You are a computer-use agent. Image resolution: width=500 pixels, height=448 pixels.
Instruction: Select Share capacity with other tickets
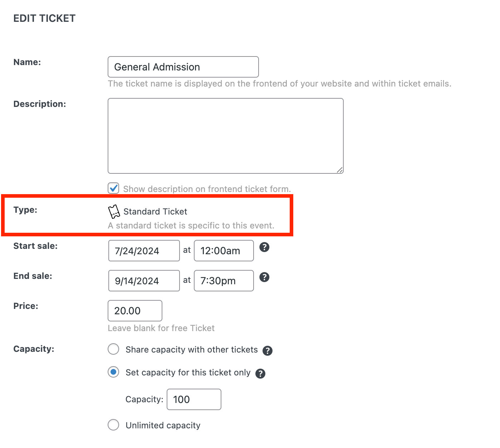point(113,349)
